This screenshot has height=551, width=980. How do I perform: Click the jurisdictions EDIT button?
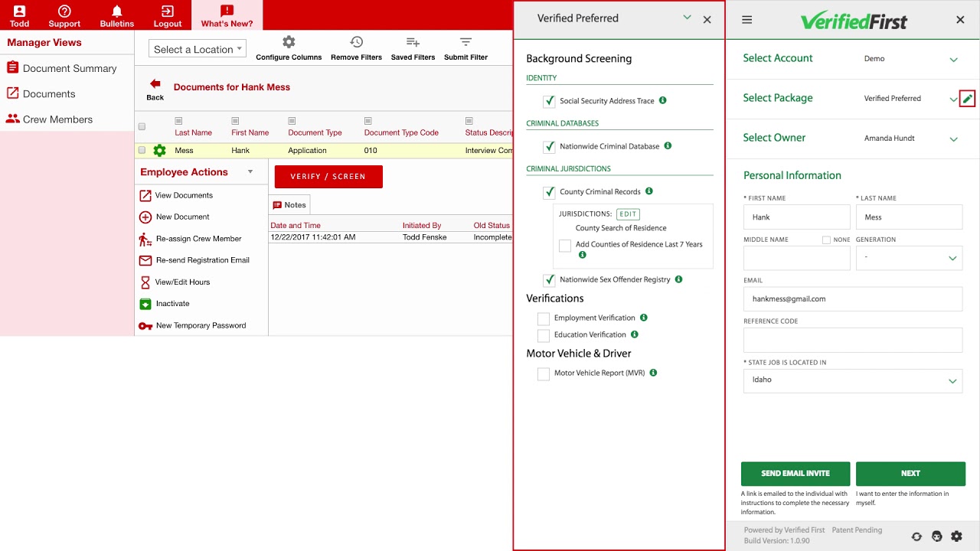click(628, 214)
